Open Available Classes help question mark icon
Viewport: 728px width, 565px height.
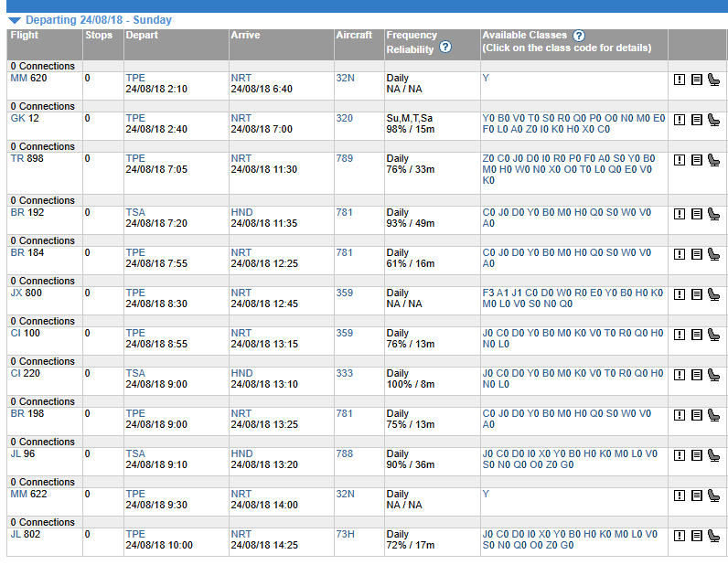pyautogui.click(x=579, y=36)
